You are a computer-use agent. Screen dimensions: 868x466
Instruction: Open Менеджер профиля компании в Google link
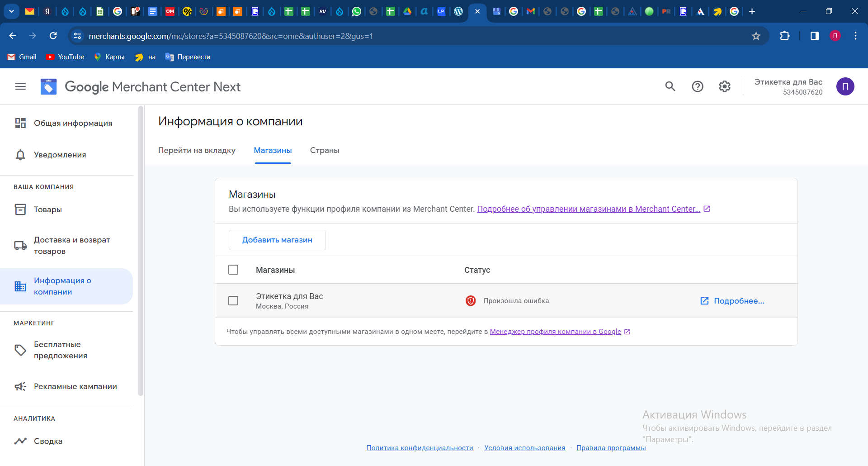pos(555,332)
